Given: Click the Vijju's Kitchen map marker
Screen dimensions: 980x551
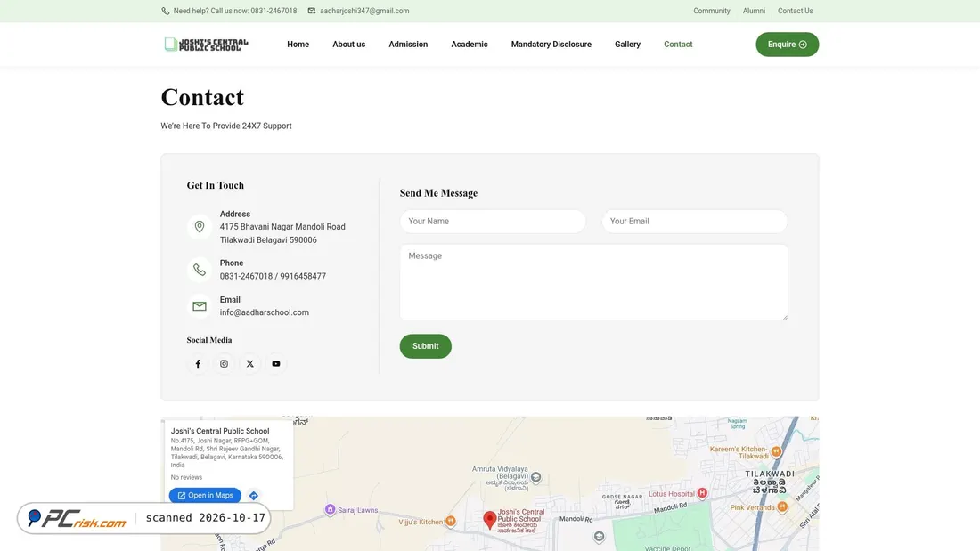Looking at the screenshot, I should coord(451,521).
